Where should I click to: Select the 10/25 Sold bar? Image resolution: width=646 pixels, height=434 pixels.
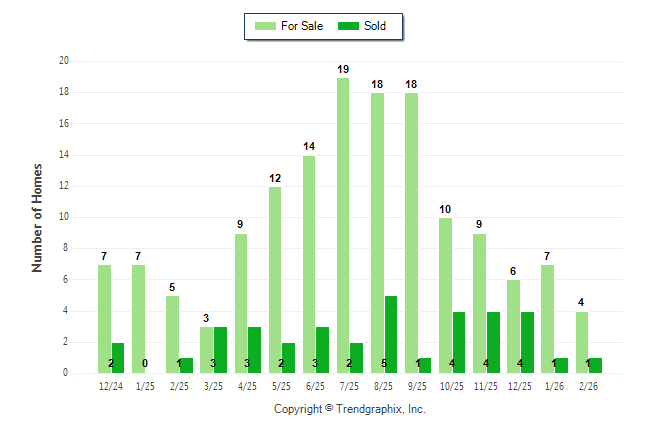click(458, 342)
